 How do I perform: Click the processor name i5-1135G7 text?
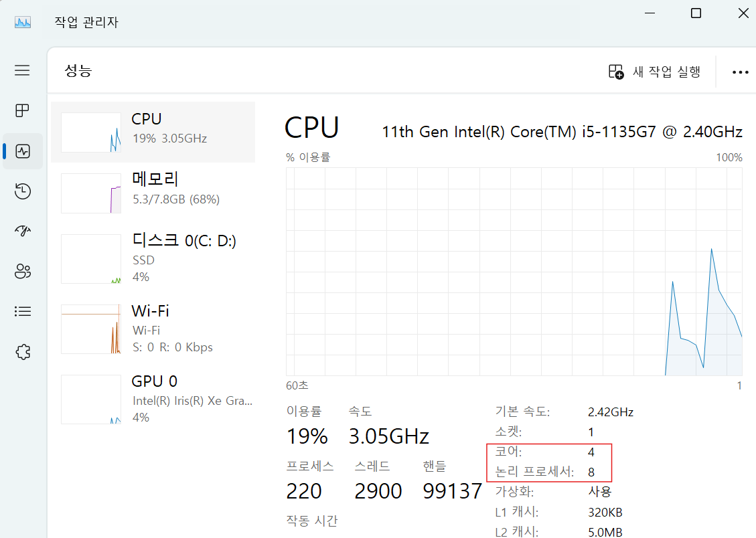coord(562,132)
